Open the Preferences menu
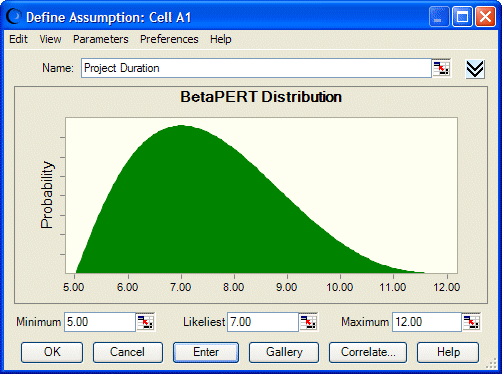502x374 pixels. tap(169, 39)
